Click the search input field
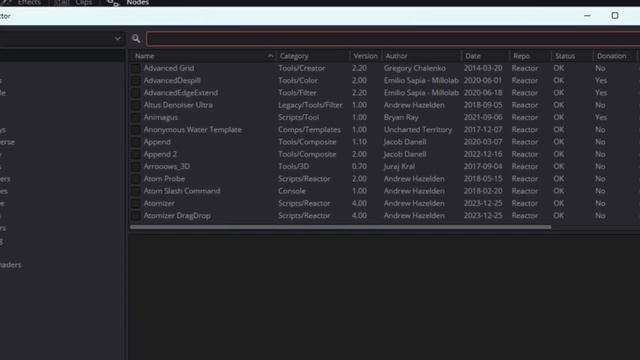 click(x=393, y=39)
